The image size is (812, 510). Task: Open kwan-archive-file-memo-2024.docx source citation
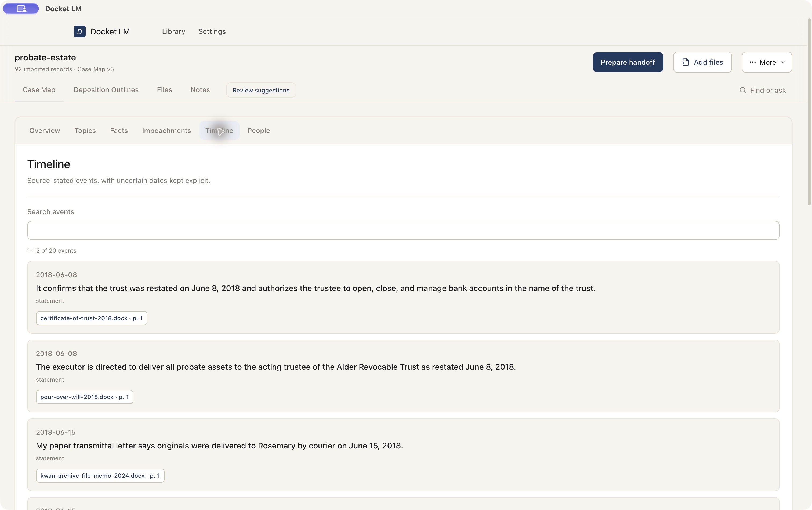(x=100, y=476)
